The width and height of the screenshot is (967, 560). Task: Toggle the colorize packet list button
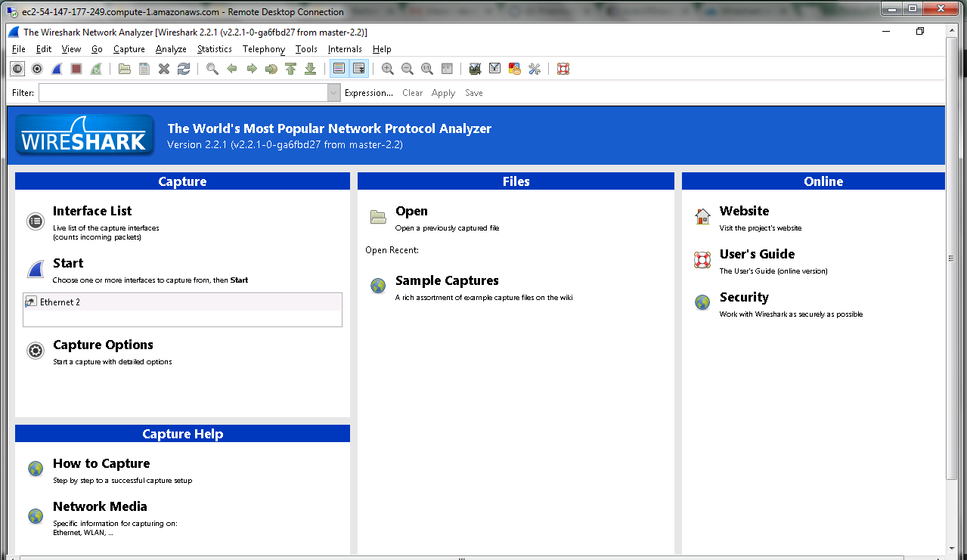tap(339, 69)
